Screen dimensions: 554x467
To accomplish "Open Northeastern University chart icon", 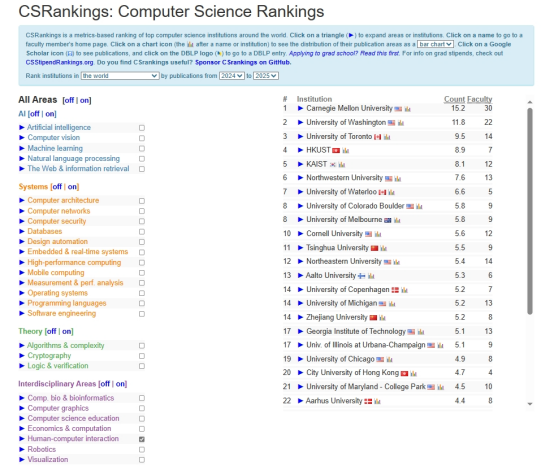I will click(x=396, y=262).
